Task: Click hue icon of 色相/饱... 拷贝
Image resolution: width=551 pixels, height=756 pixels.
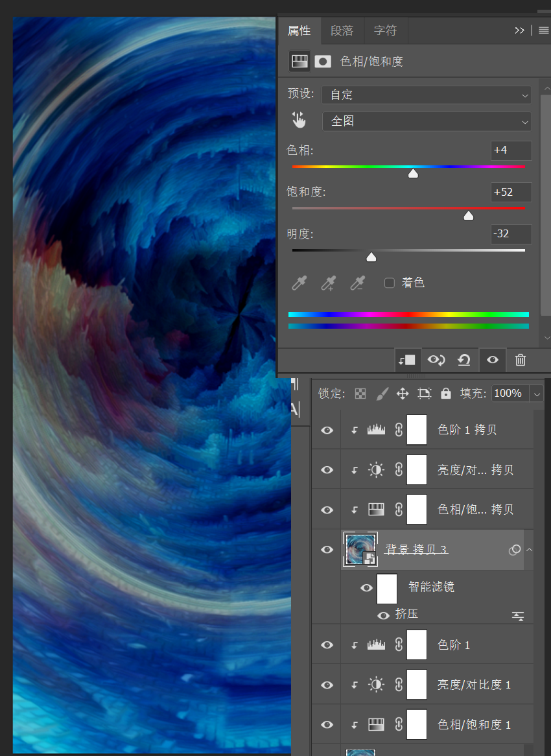Action: coord(376,509)
